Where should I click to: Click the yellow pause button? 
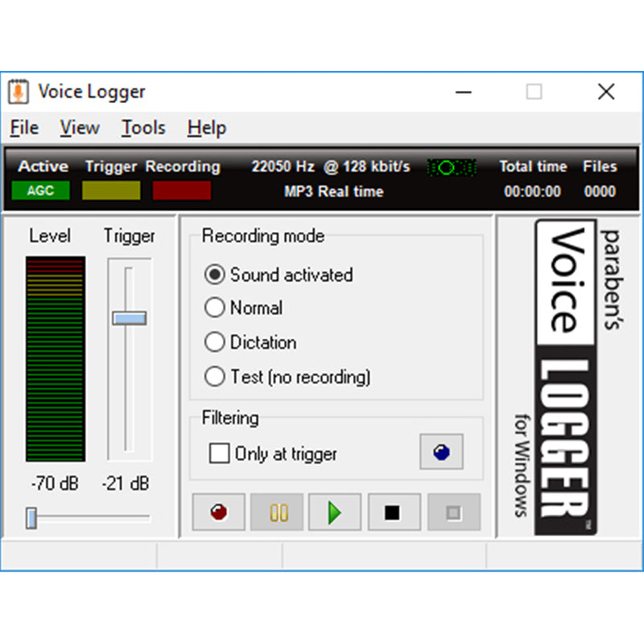pos(278,512)
